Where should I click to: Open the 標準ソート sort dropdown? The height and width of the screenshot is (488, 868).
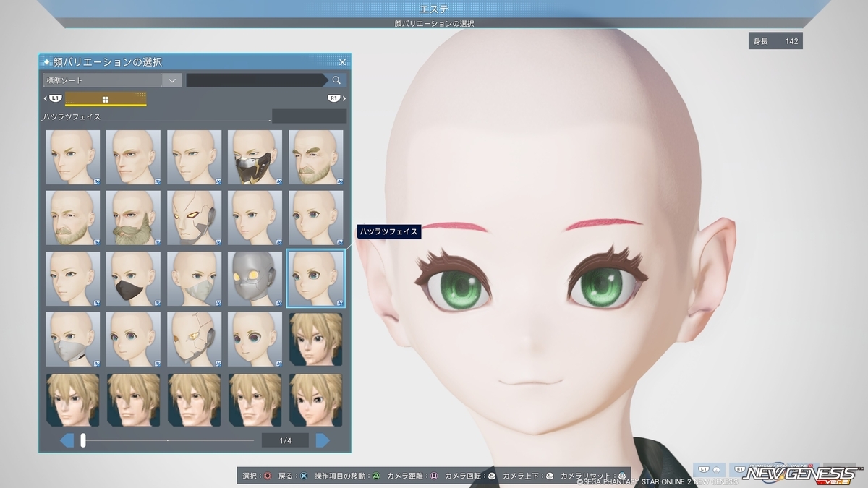[x=111, y=80]
